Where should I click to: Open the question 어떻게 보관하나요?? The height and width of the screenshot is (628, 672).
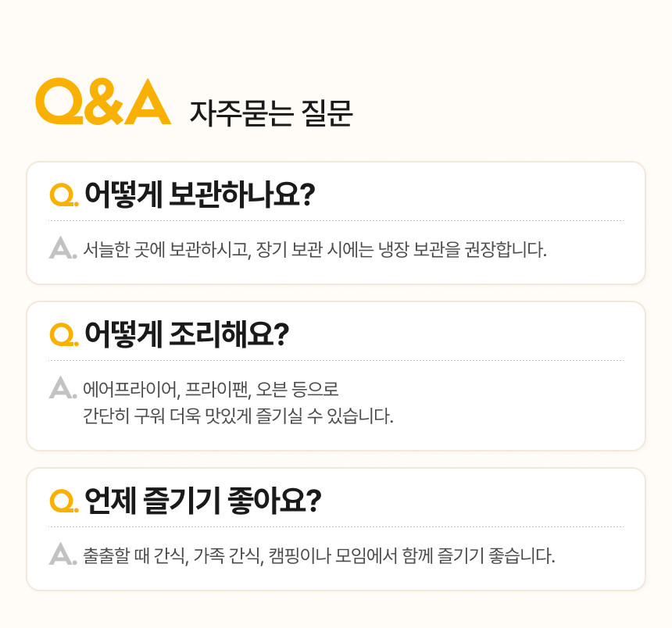coord(198,194)
